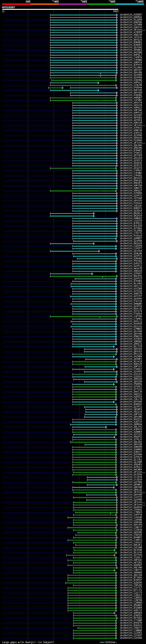Select the UniRef100_A4ZGB6 label
This screenshot has height=644, width=146.
pos(131,53)
